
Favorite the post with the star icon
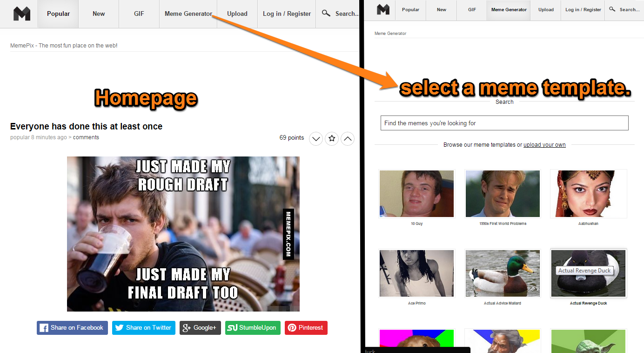(331, 138)
